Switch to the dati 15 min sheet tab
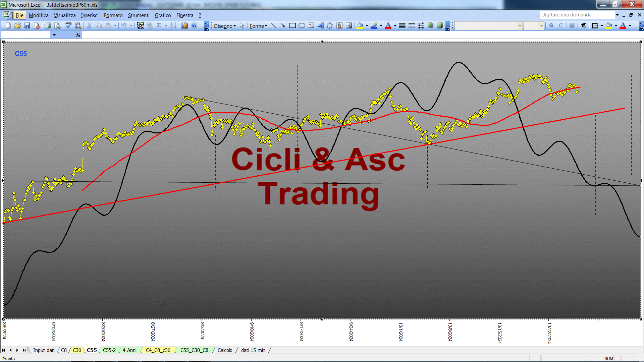This screenshot has height=362, width=644. click(x=253, y=350)
